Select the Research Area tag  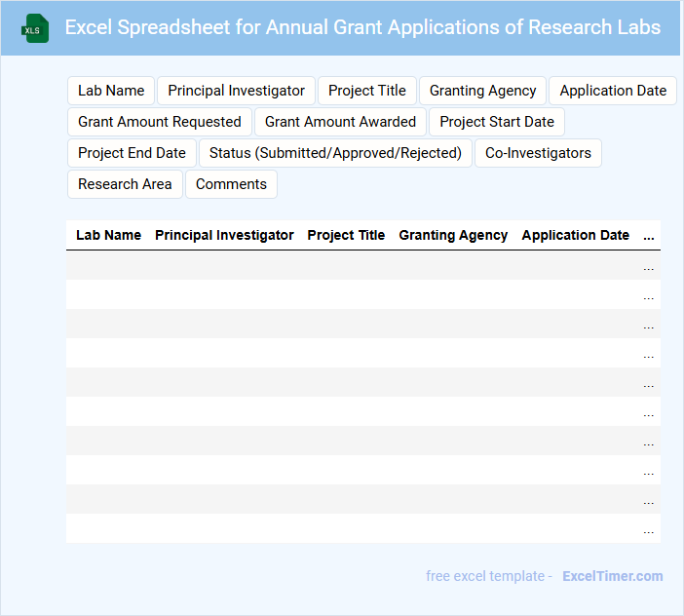pyautogui.click(x=125, y=184)
